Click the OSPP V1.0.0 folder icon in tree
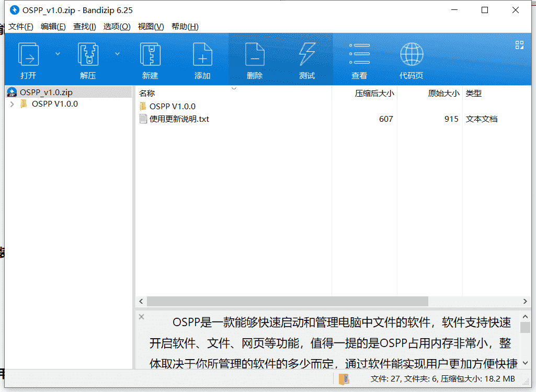This screenshot has width=536, height=392. pyautogui.click(x=24, y=104)
